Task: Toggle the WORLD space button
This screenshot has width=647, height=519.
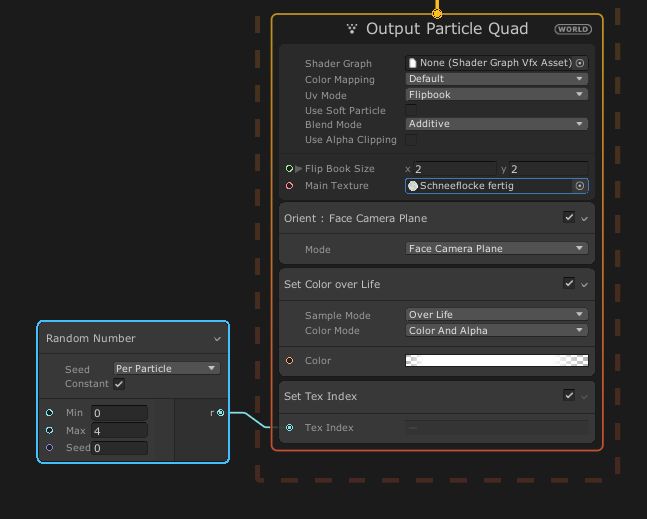Action: [573, 30]
